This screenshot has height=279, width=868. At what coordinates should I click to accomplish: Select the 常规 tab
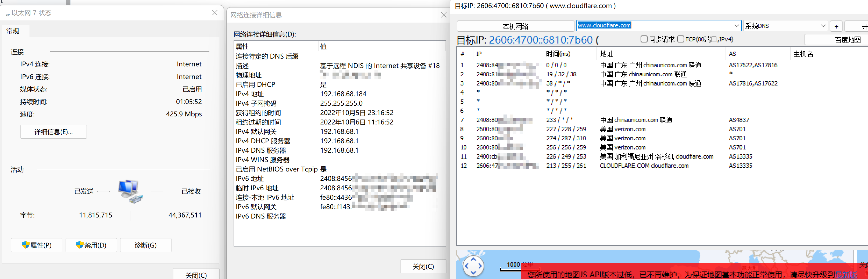pyautogui.click(x=13, y=31)
